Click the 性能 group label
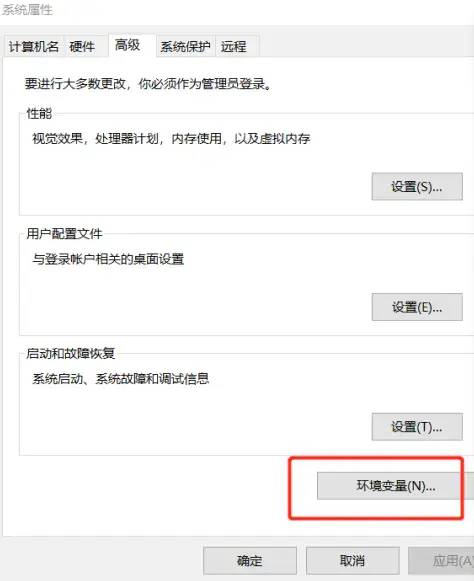Image resolution: width=474 pixels, height=581 pixels. click(x=39, y=113)
